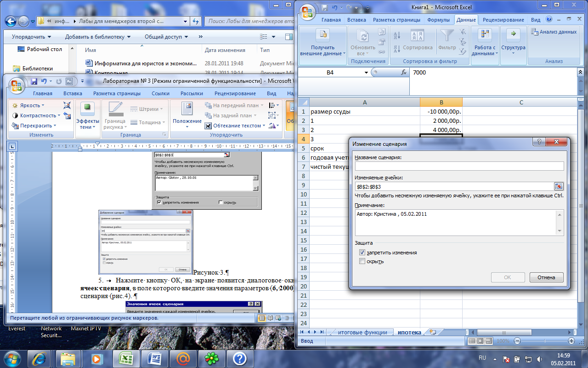The height and width of the screenshot is (368, 588).
Task: Click the Excel zoom slider track
Action: click(x=544, y=341)
